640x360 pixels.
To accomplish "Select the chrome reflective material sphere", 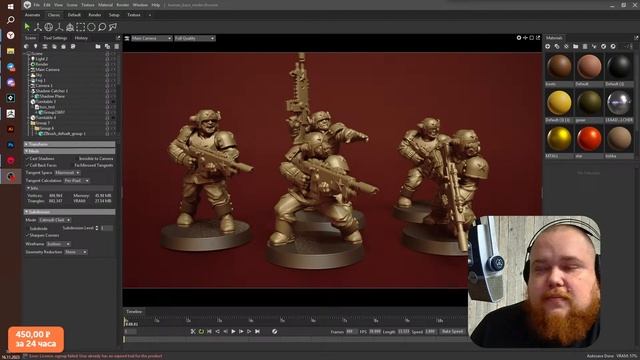I will [619, 103].
